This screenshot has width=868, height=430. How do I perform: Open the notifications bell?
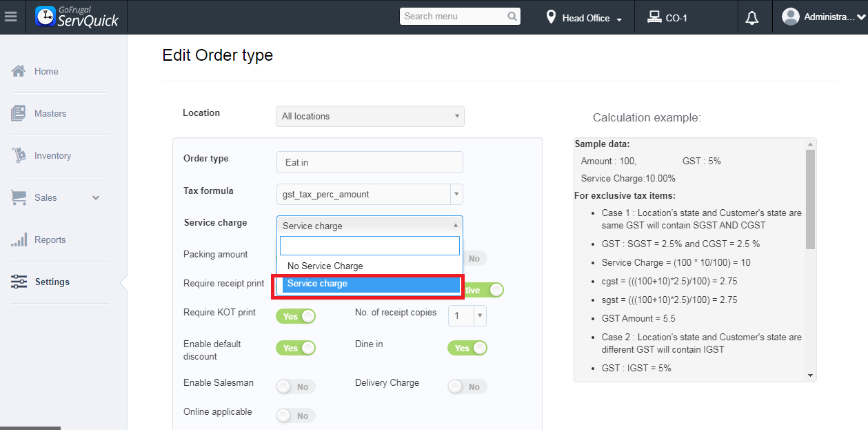tap(752, 18)
